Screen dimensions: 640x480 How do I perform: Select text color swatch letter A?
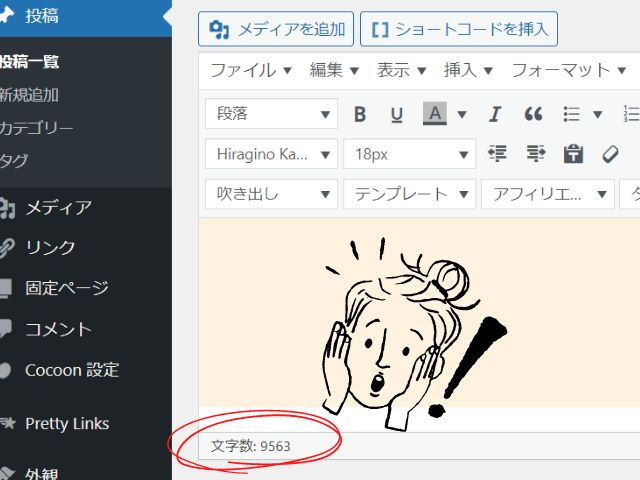tap(434, 114)
